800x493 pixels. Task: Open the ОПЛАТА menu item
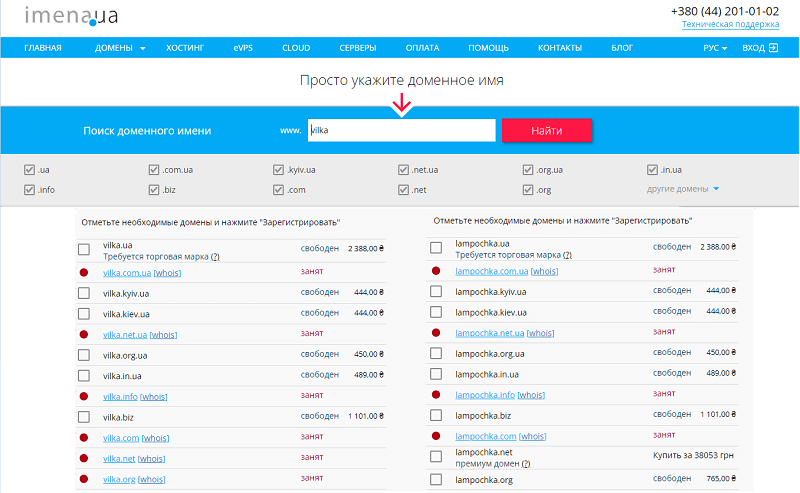[x=422, y=48]
